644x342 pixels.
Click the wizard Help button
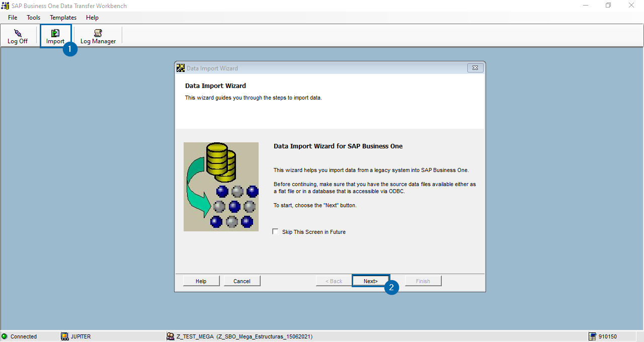point(201,281)
